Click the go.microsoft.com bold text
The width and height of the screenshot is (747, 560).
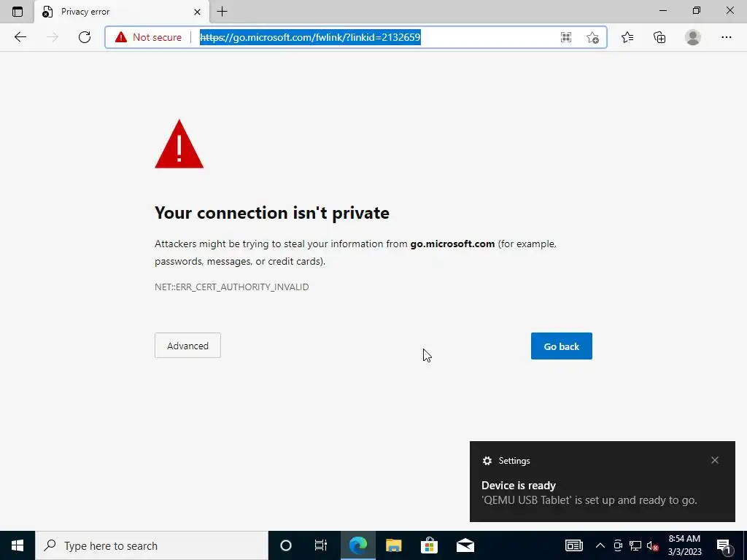tap(452, 244)
